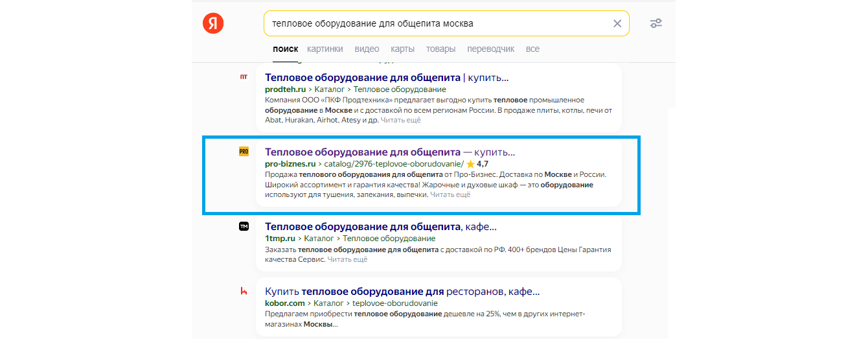
Task: Visit the pro-biznes.ru domain link
Action: click(290, 164)
